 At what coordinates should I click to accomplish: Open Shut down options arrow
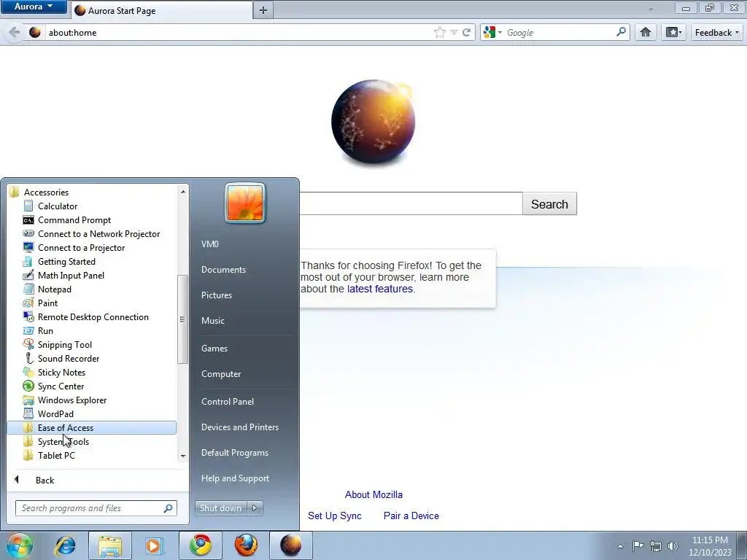(255, 508)
